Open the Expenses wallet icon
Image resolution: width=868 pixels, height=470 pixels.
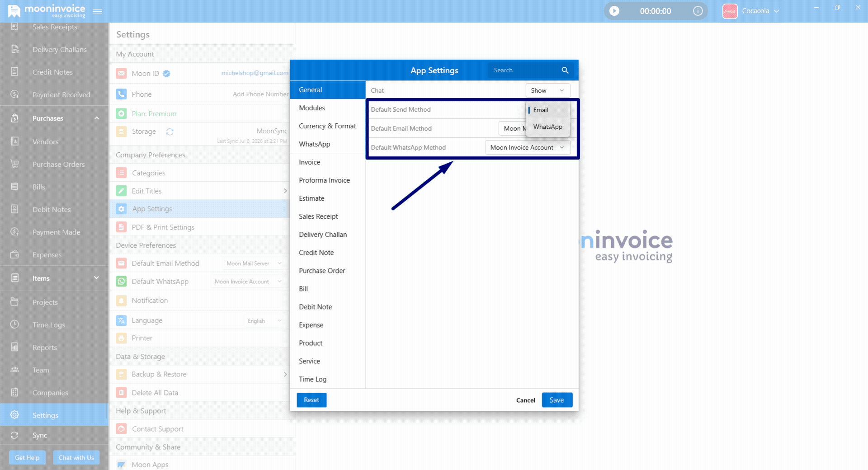point(15,254)
